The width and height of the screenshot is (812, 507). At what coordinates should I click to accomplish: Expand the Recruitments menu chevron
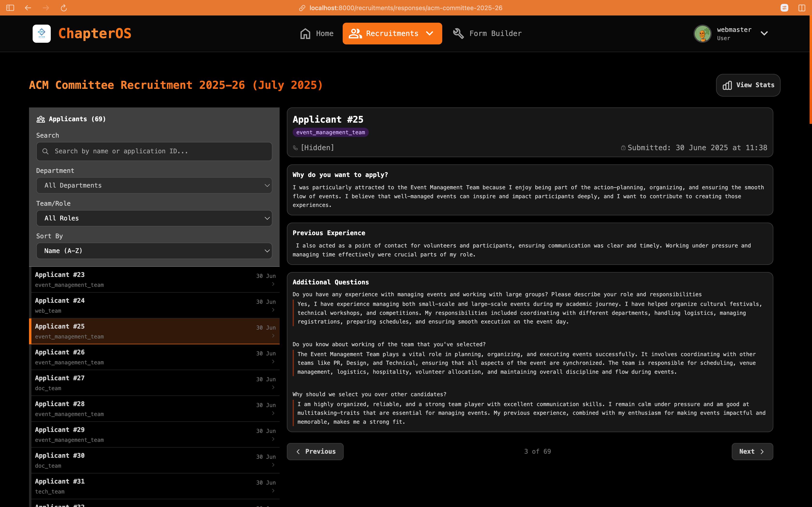pyautogui.click(x=430, y=34)
